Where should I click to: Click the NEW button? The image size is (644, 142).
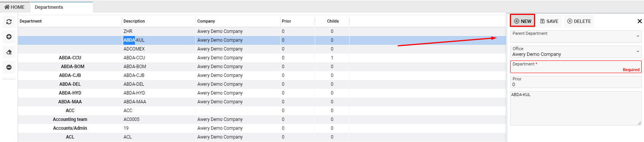tap(522, 21)
